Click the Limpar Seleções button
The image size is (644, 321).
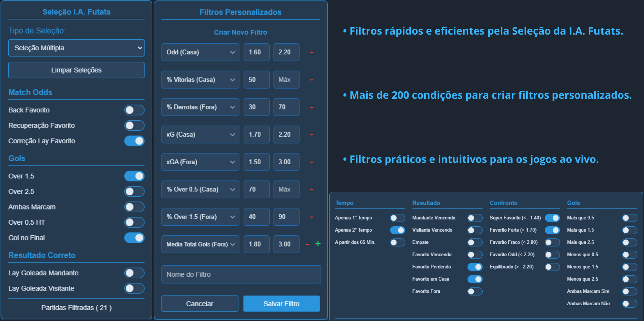click(76, 70)
